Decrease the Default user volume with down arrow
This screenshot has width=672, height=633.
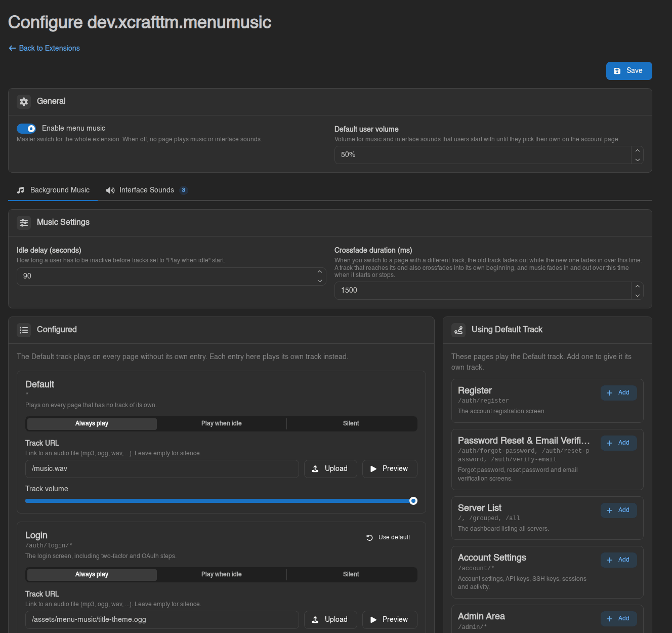(x=638, y=160)
